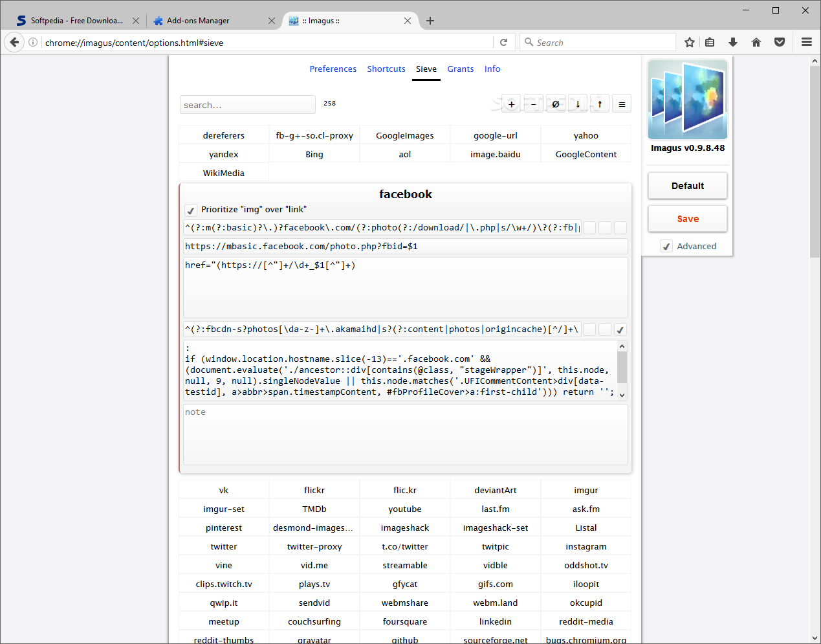The image size is (821, 644).
Task: Uncheck the ticked checkbox beside fbcdn regex
Action: click(x=620, y=329)
